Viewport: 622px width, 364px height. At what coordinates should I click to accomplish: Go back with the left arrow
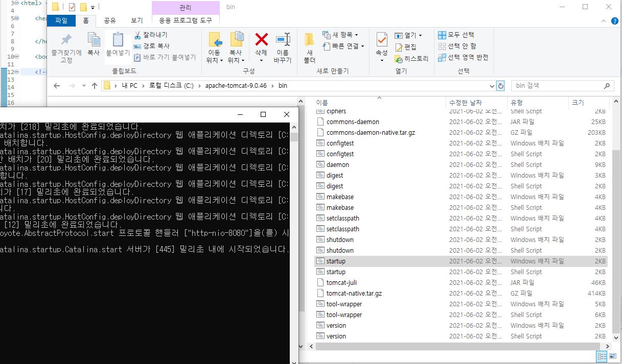tap(57, 86)
